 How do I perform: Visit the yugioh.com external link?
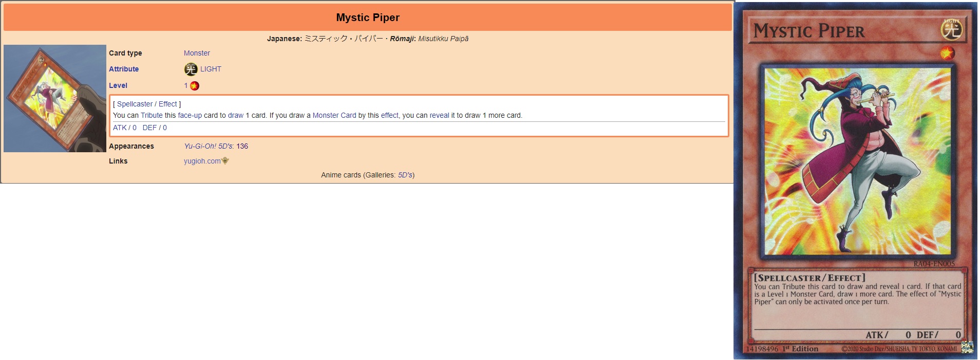(202, 161)
